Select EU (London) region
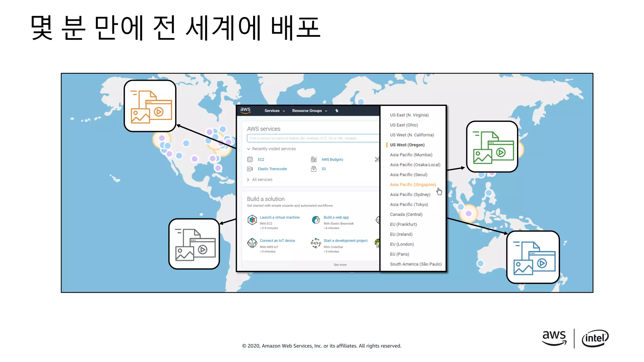644x362 pixels. (x=402, y=244)
